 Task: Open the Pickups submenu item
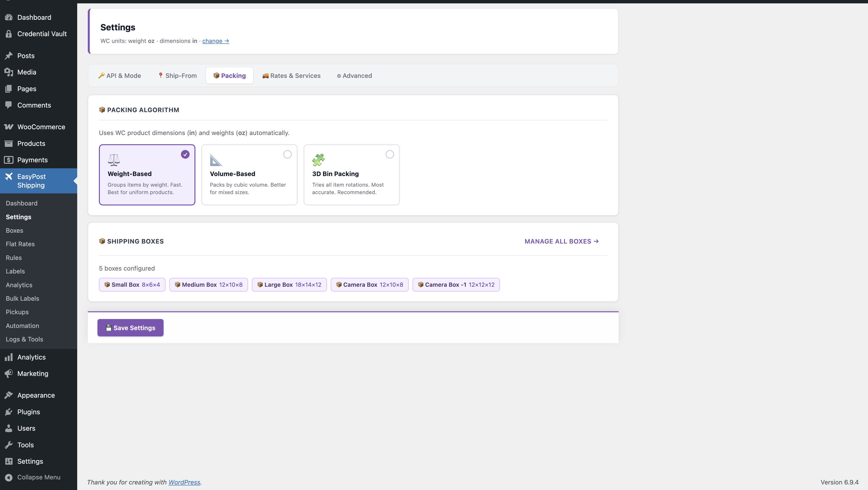click(17, 312)
